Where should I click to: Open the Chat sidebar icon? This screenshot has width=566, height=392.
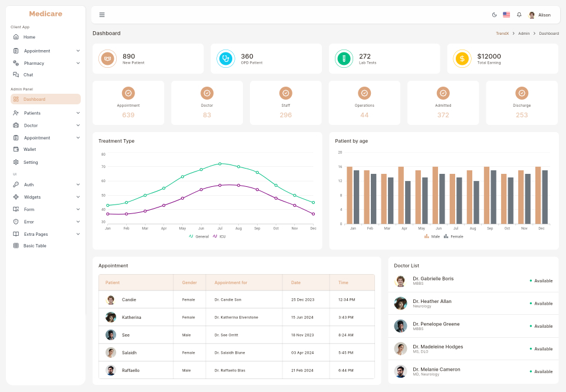(16, 75)
